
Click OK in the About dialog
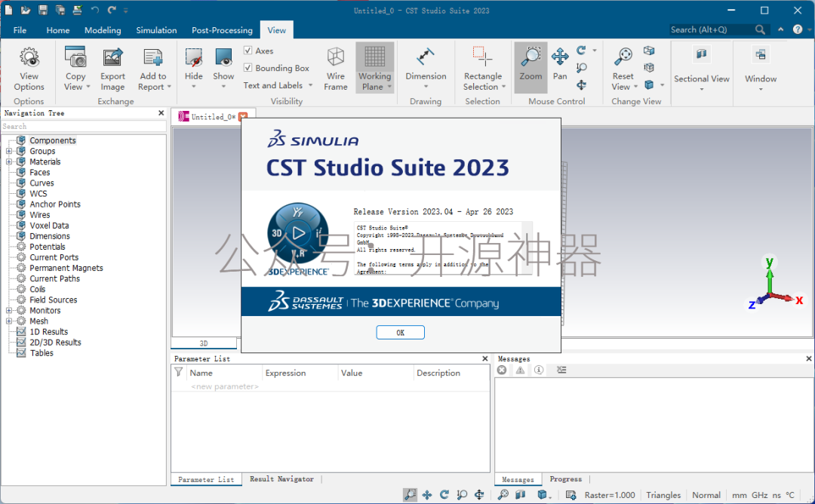(400, 333)
